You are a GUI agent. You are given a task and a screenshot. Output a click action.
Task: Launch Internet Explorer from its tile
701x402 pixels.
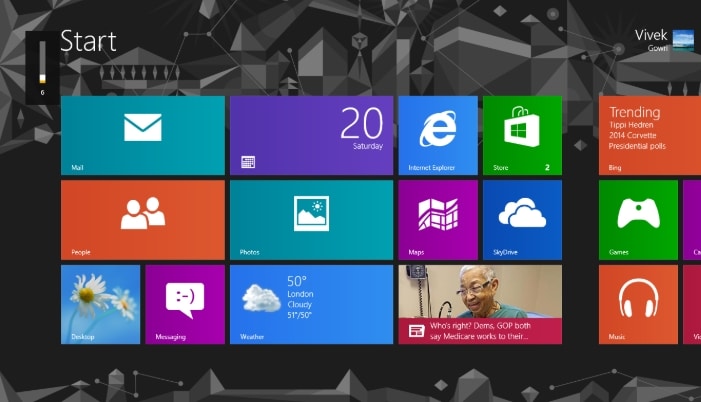point(437,135)
